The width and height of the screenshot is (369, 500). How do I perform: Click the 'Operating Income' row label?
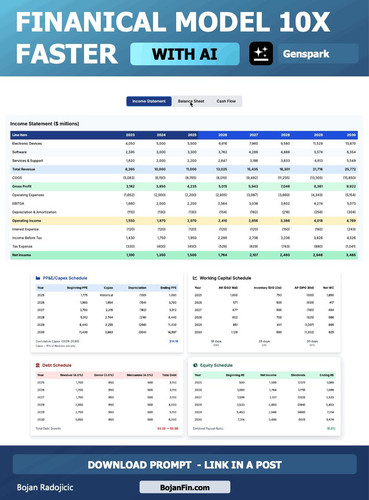coord(27,221)
